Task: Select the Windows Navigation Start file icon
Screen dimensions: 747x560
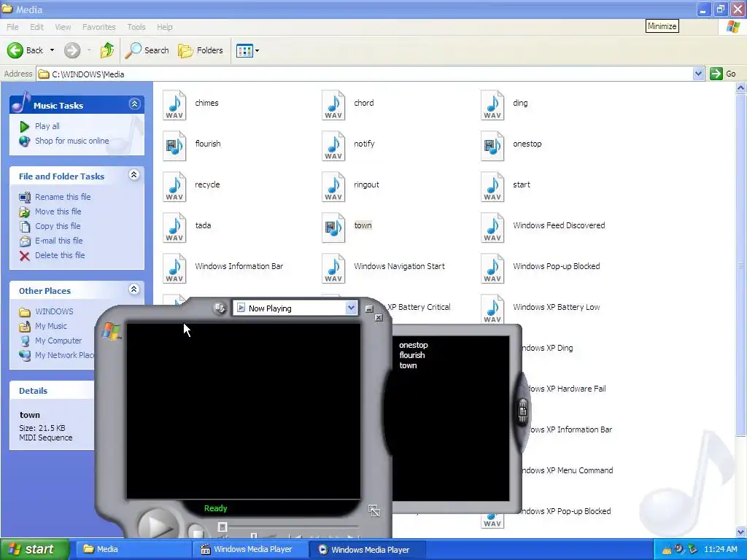Action: coord(333,268)
